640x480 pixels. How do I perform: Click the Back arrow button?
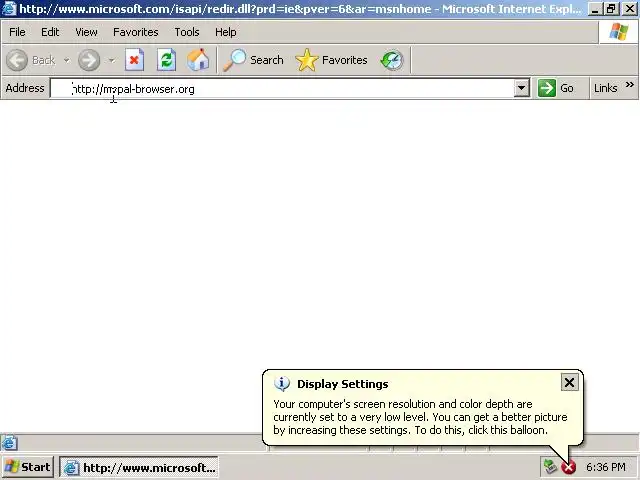pos(17,60)
